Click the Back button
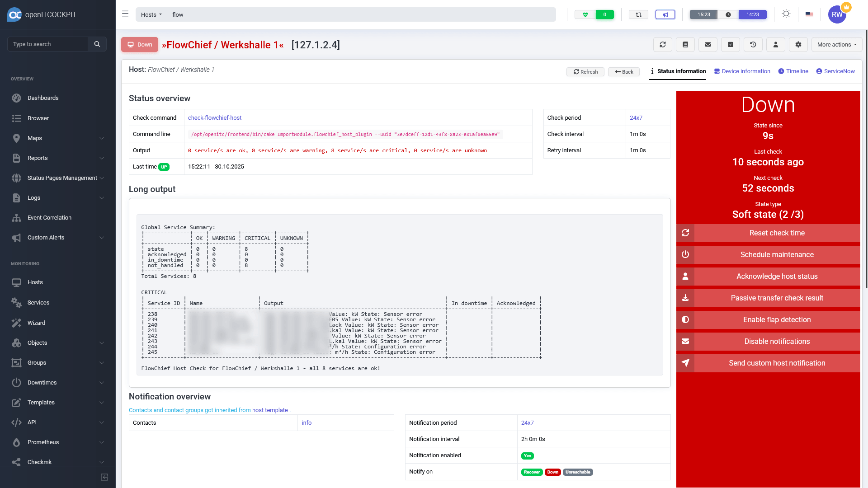The height and width of the screenshot is (488, 868). [623, 72]
